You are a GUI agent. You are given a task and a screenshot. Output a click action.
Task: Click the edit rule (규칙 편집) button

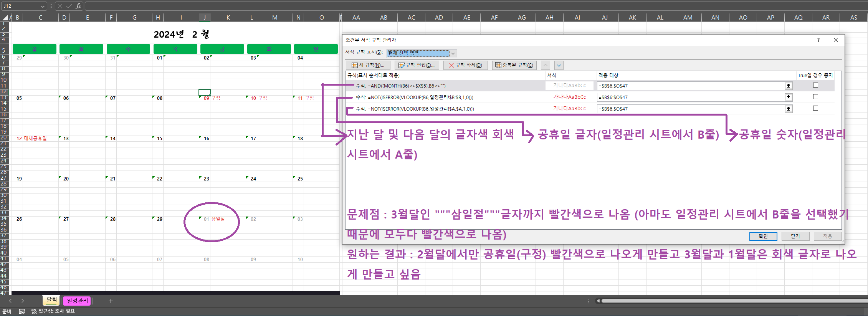pyautogui.click(x=417, y=65)
